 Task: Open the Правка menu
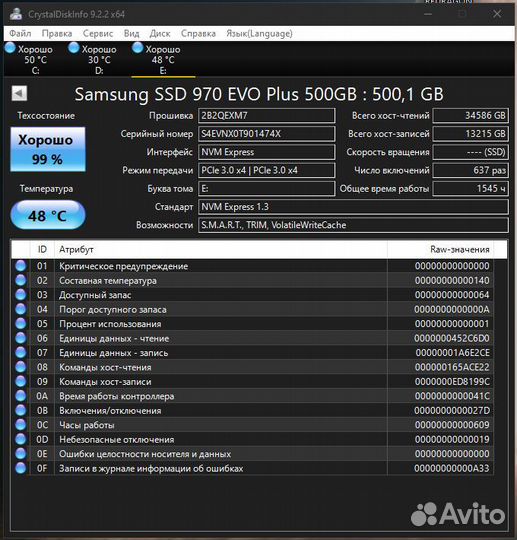(x=57, y=33)
